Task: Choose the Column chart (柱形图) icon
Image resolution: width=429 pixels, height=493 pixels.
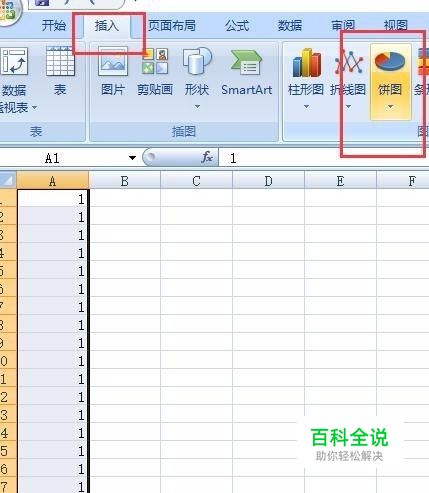Action: [x=306, y=63]
